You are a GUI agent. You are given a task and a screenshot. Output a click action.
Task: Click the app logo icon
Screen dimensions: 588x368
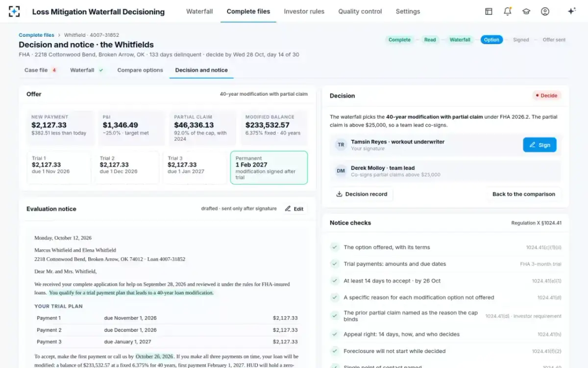14,11
